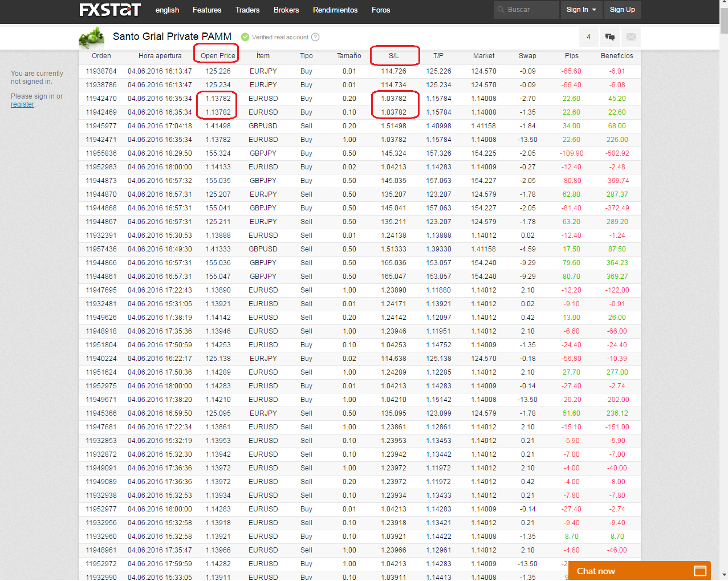Image resolution: width=728 pixels, height=581 pixels.
Task: Click the Market column header
Action: tap(484, 56)
